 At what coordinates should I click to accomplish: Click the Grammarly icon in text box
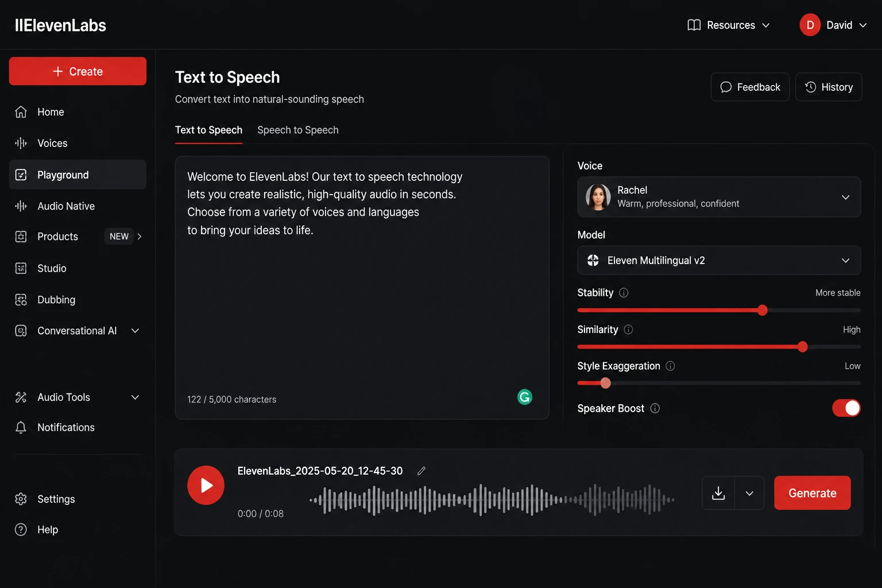tap(525, 397)
